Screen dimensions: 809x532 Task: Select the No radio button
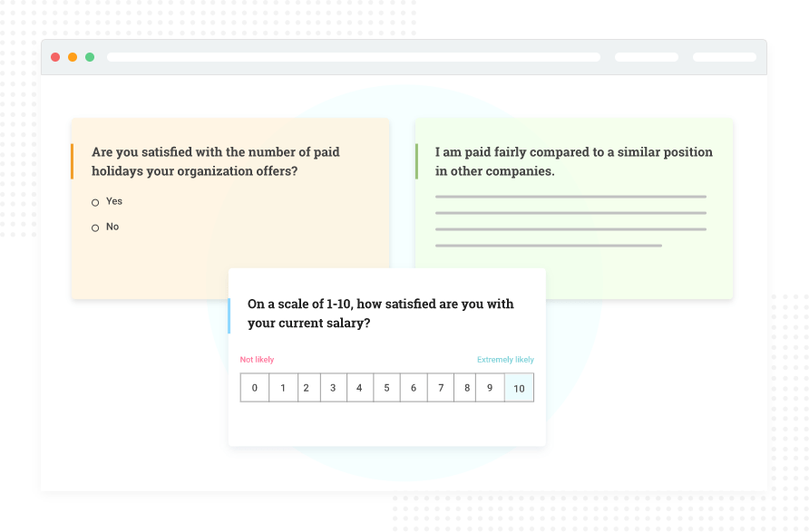tap(95, 227)
